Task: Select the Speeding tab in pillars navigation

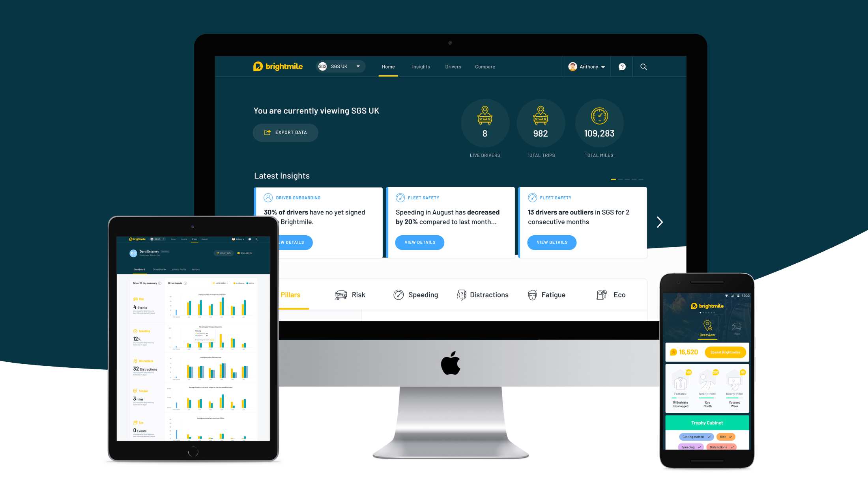Action: pos(423,294)
